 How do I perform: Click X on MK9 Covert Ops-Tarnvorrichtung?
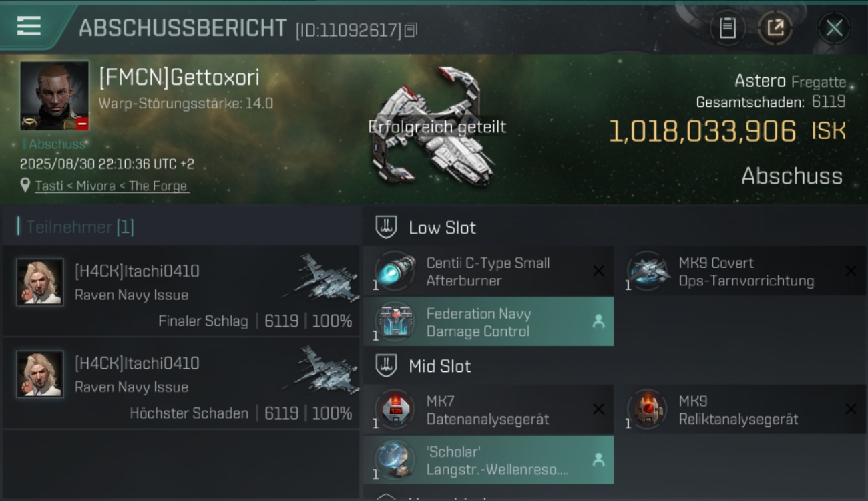tap(851, 271)
